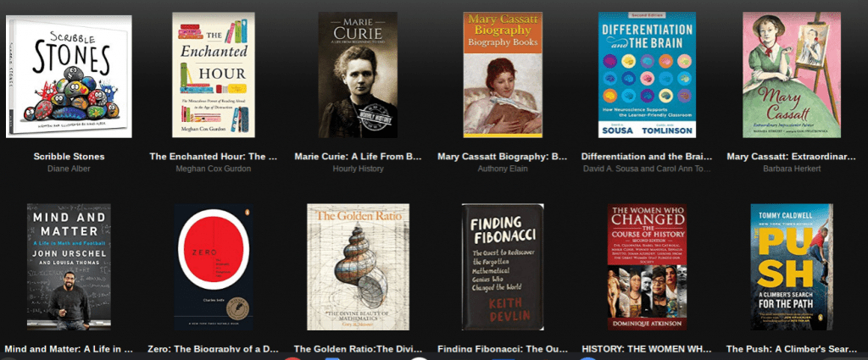Open the Scribble Stones book cover

(x=69, y=75)
